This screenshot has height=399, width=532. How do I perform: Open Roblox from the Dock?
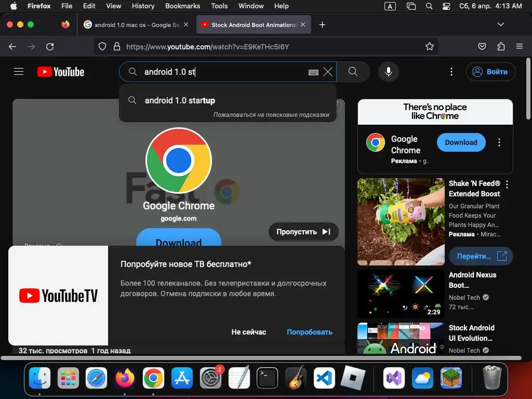353,378
